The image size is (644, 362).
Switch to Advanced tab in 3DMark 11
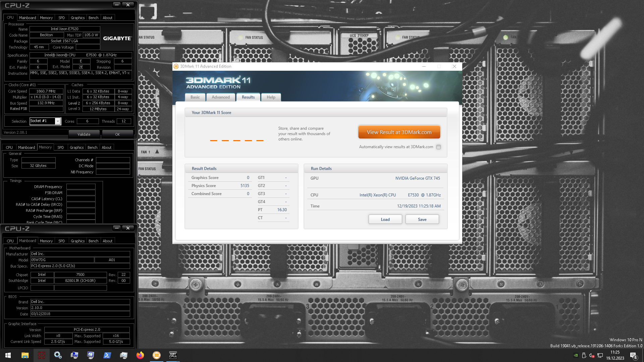click(x=221, y=97)
